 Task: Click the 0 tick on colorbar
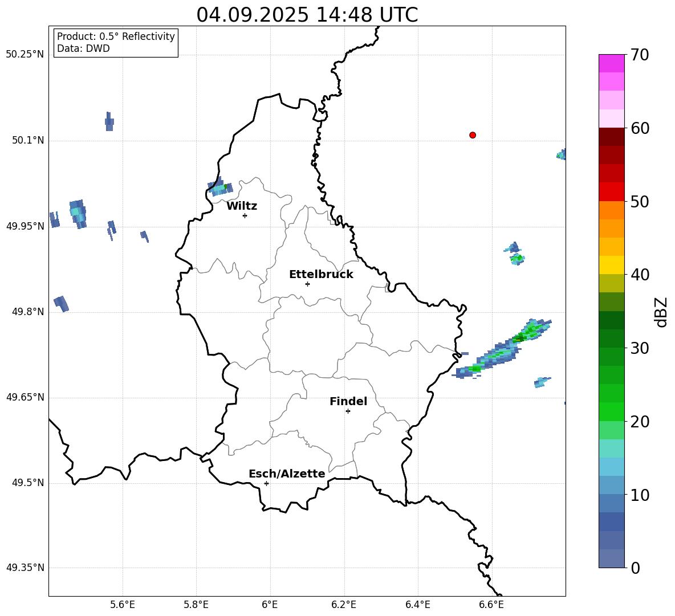pyautogui.click(x=635, y=568)
